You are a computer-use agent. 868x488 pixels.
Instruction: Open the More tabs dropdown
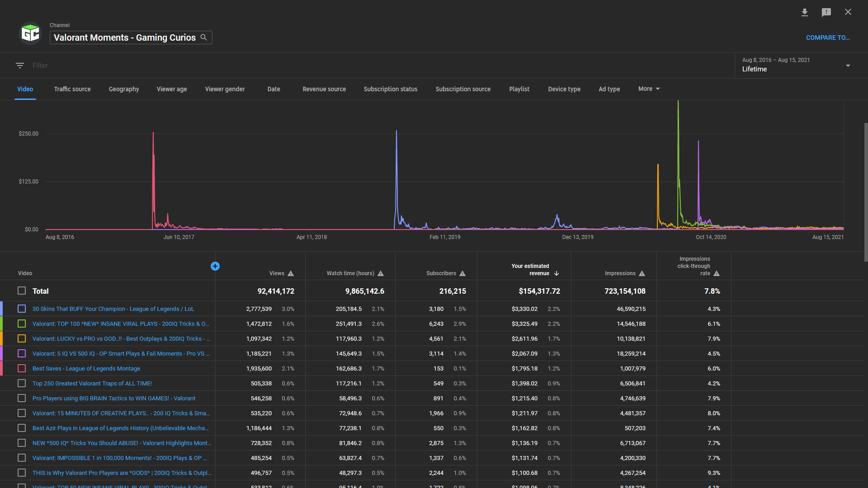(649, 89)
